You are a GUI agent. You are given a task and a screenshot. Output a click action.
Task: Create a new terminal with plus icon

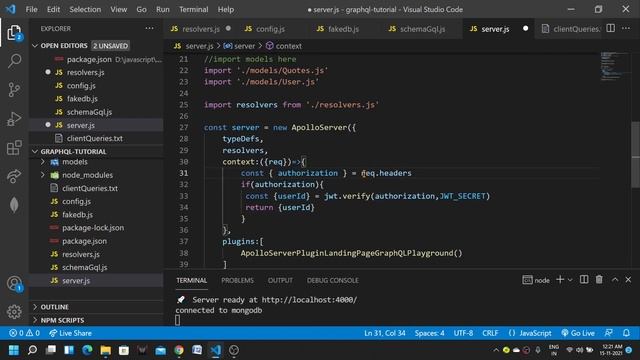(560, 280)
